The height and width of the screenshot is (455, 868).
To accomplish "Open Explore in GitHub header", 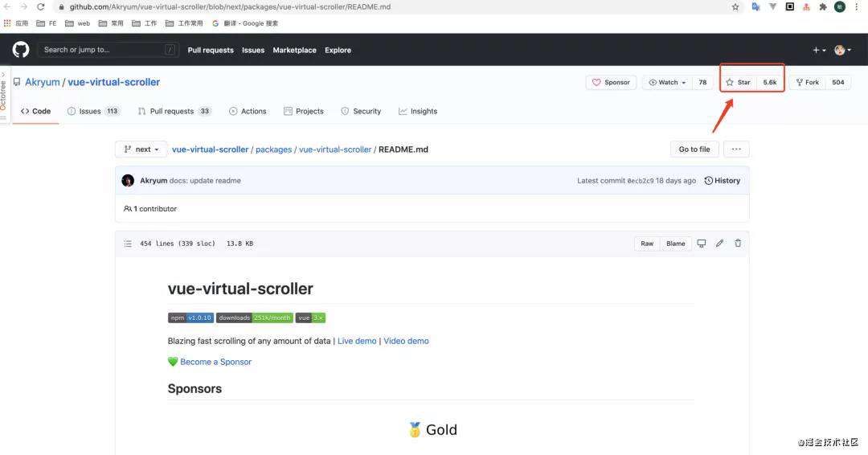I will point(338,50).
